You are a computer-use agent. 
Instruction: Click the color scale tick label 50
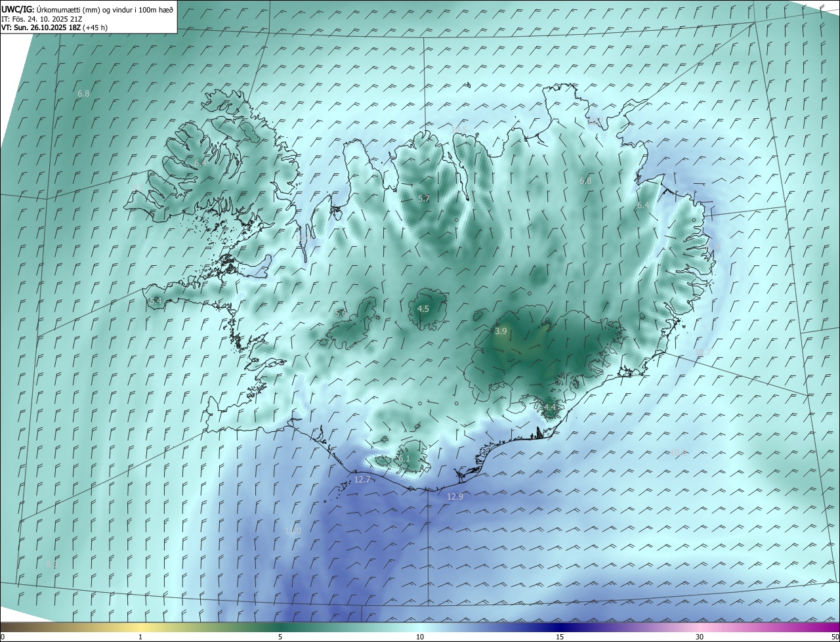point(835,637)
